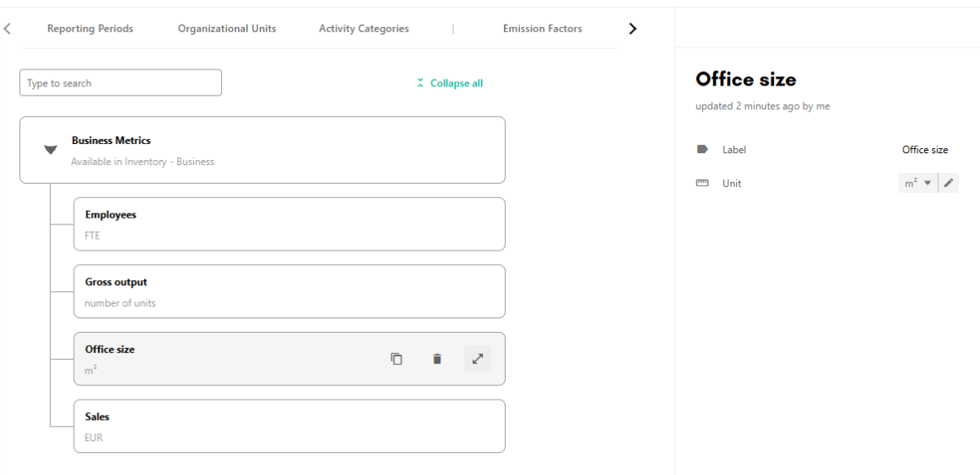Go to the previous tabs with left arrow
The height and width of the screenshot is (475, 980).
pyautogui.click(x=8, y=28)
